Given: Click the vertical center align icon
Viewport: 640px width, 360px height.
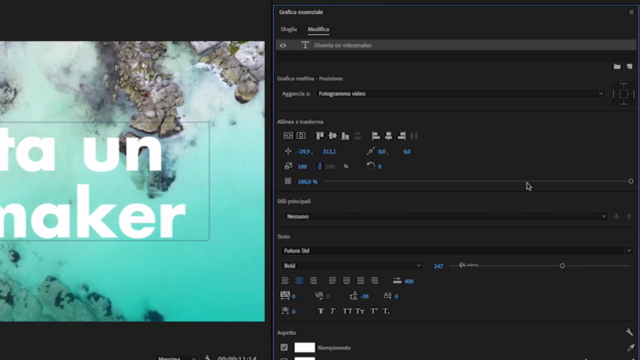Looking at the screenshot, I should 288,136.
